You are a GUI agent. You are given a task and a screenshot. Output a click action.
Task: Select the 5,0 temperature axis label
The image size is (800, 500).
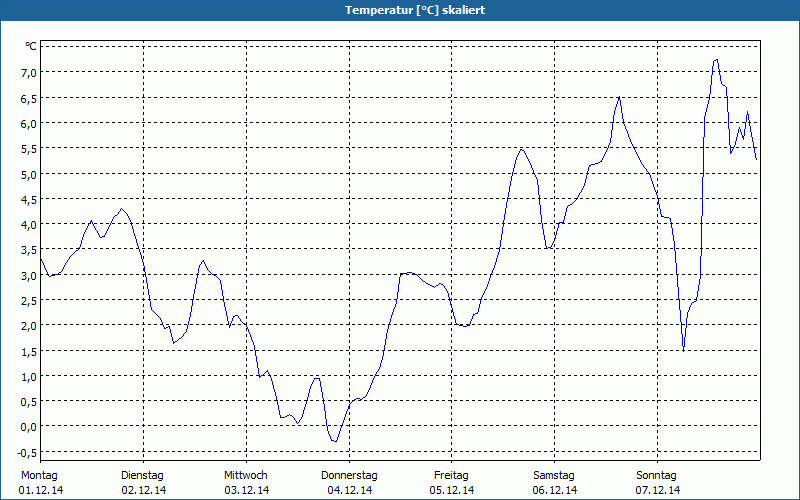(x=28, y=174)
